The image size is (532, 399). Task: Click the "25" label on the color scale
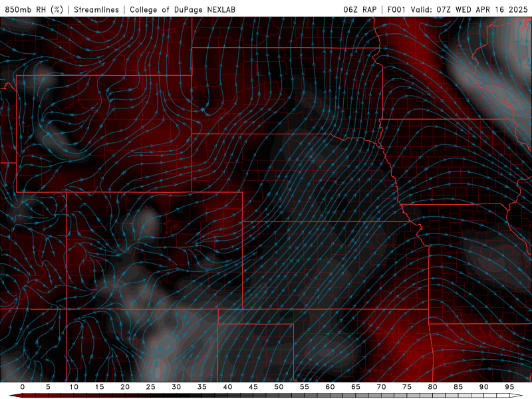[151, 387]
